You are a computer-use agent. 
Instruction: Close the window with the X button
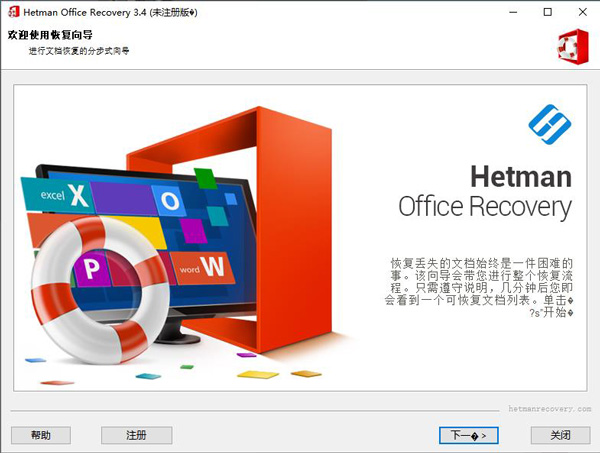coord(582,12)
